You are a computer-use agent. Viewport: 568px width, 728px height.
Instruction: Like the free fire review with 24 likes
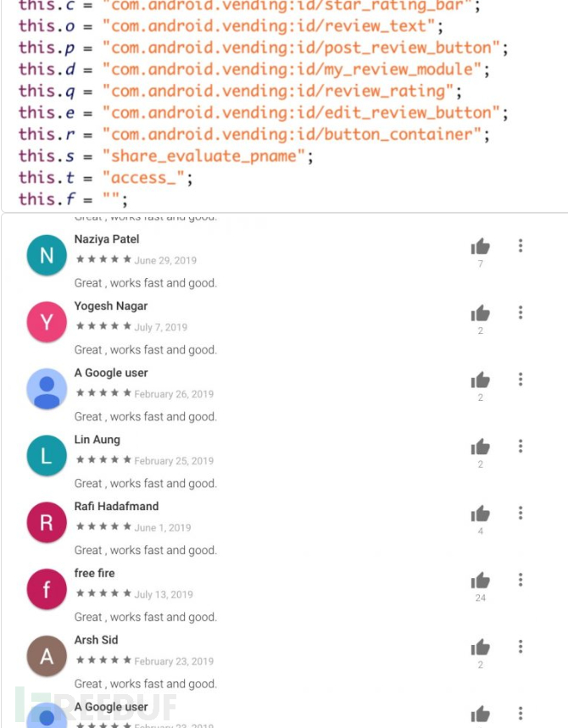pyautogui.click(x=480, y=581)
